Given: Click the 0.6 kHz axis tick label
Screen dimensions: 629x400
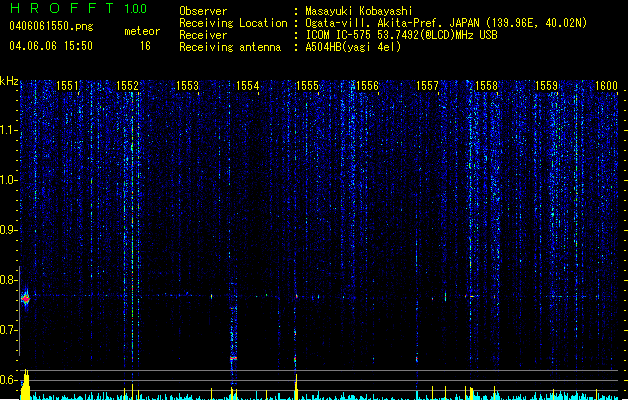Looking at the screenshot, I should 7,380.
